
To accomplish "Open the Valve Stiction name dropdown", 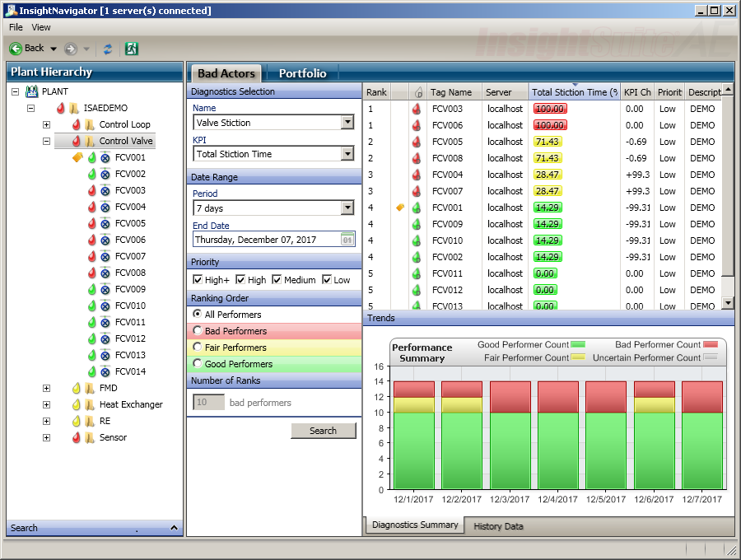I will tap(347, 123).
